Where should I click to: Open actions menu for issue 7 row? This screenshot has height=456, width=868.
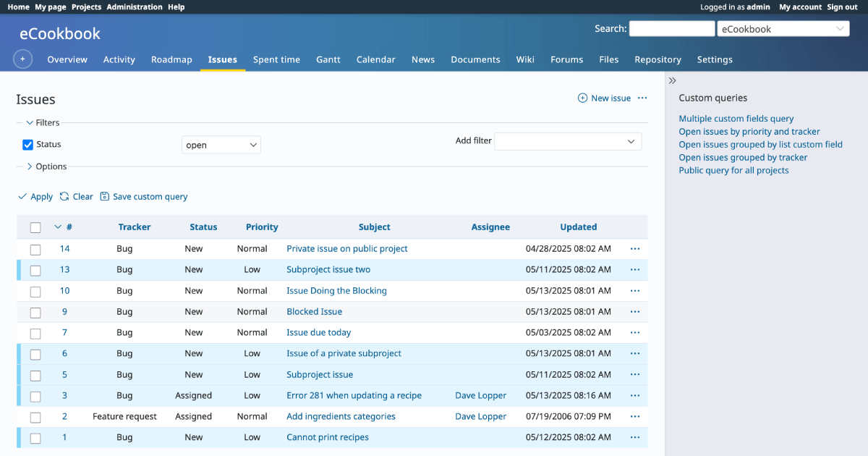click(x=635, y=333)
